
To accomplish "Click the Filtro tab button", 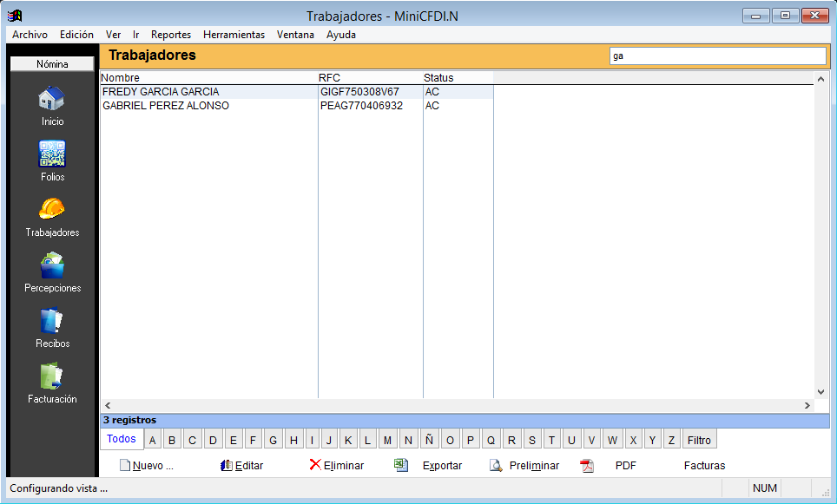I will [699, 440].
